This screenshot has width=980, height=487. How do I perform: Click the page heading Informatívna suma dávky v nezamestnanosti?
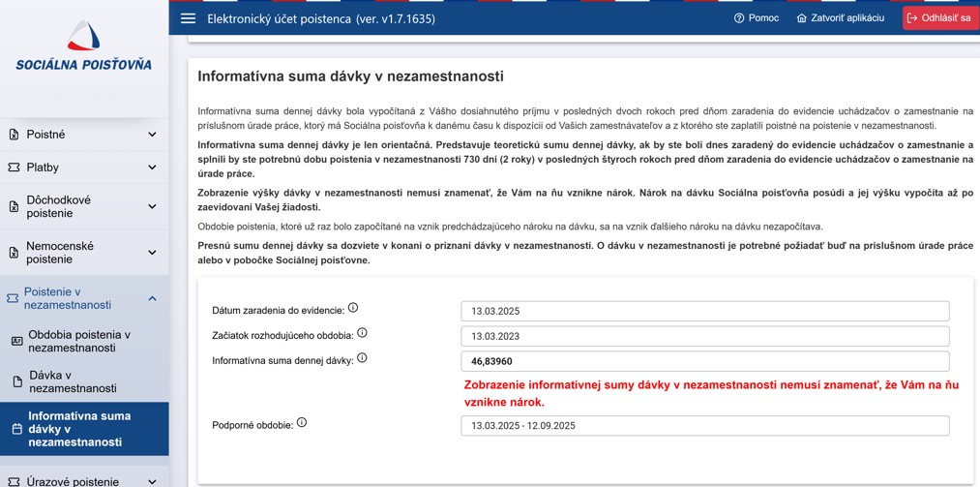(350, 76)
